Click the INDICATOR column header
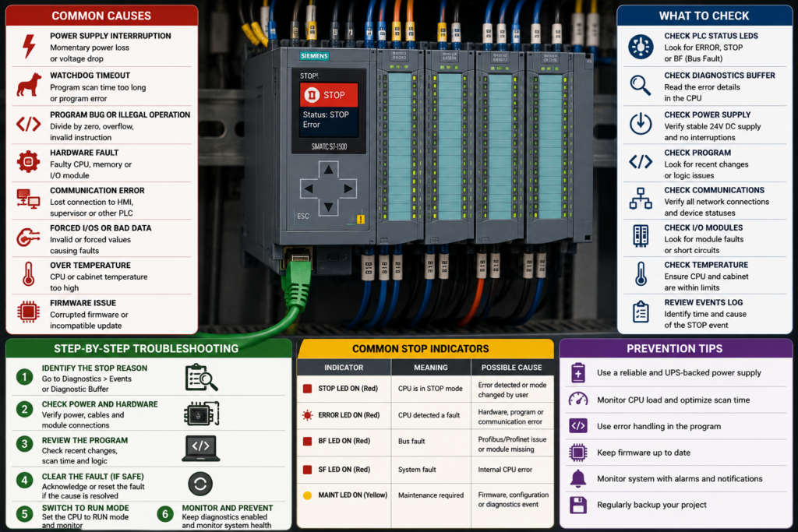Screen dimensions: 798x532 (x=344, y=367)
